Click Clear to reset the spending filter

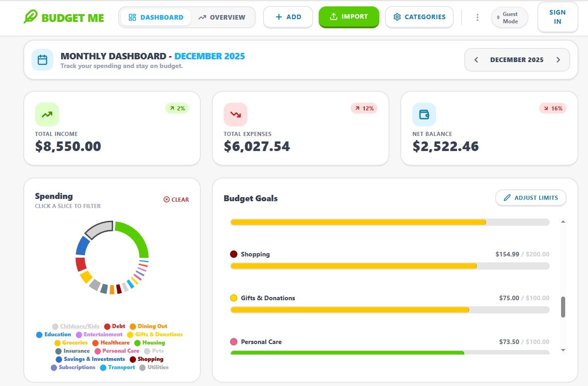point(176,199)
